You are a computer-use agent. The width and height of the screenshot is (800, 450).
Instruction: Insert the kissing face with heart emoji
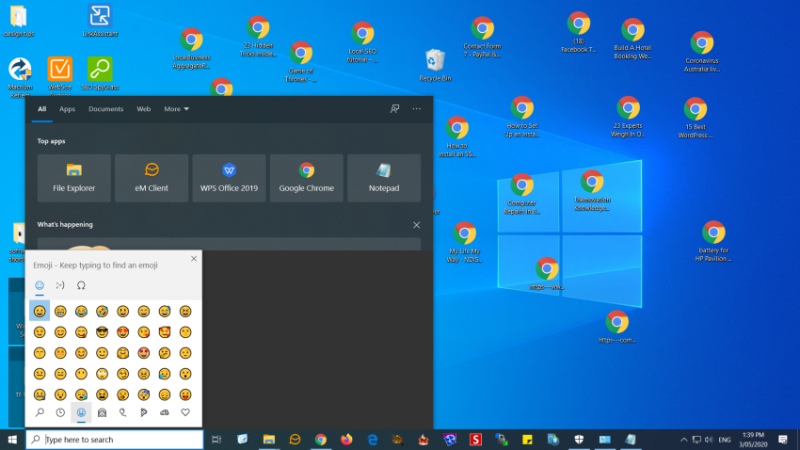click(144, 332)
